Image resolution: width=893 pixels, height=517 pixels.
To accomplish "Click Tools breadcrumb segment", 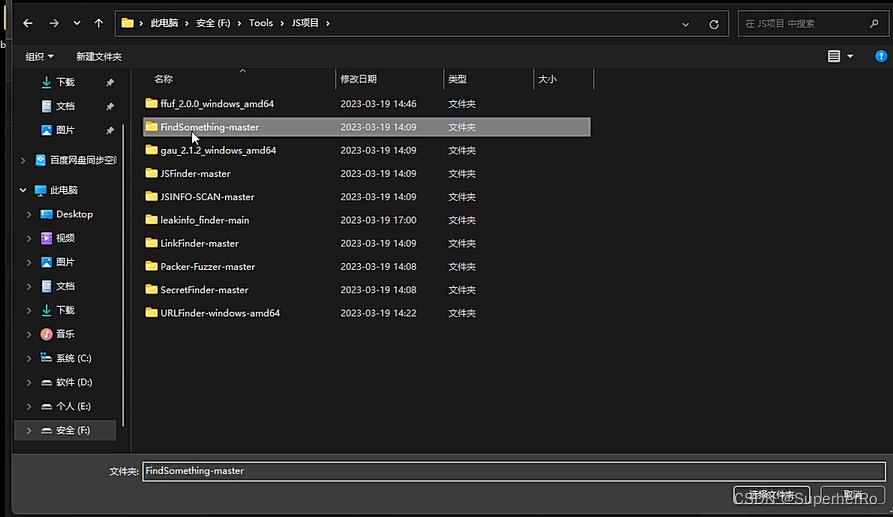I will click(x=261, y=23).
